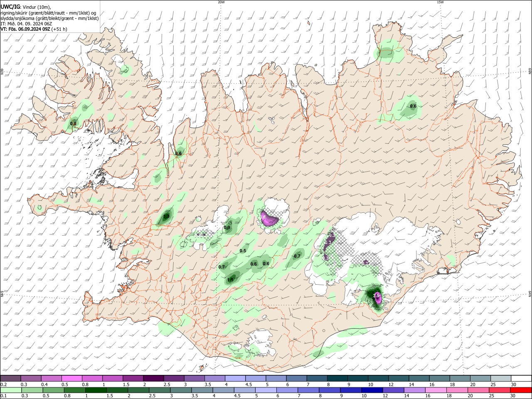Click the 0.8 precipitation value in the Westfjords
The image size is (532, 399).
pyautogui.click(x=73, y=123)
